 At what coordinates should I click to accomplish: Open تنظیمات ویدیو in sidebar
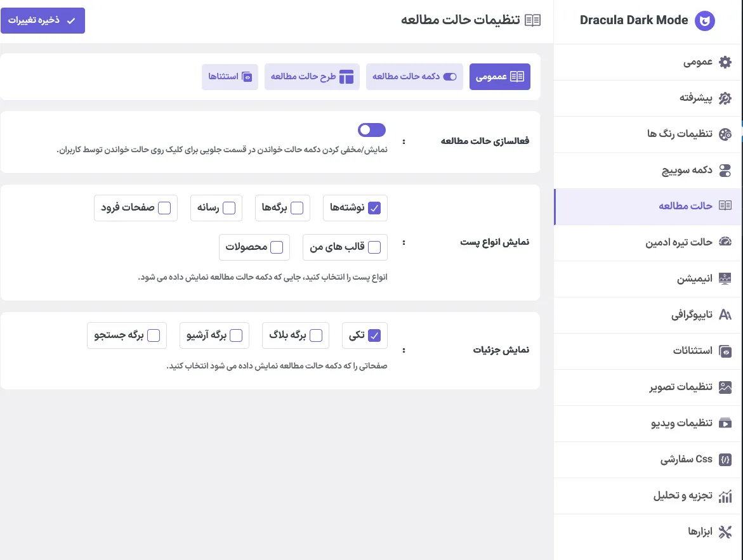click(x=647, y=423)
